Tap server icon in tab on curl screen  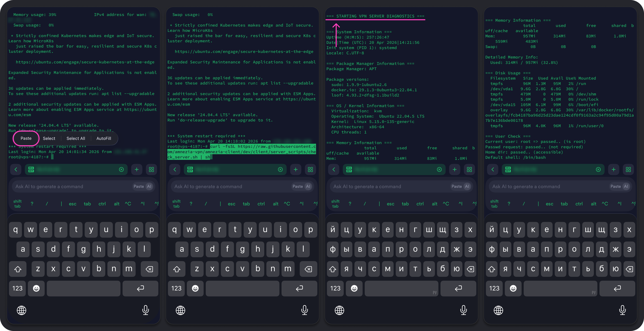190,170
